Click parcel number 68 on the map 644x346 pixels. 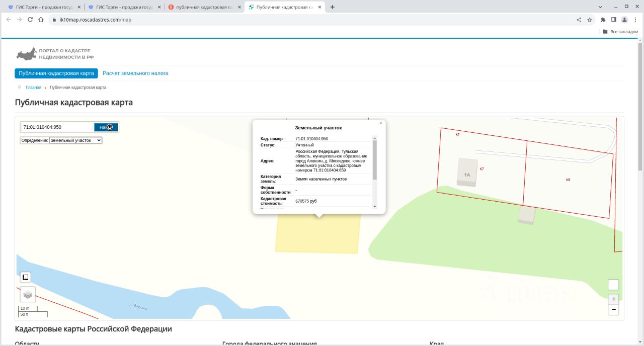point(568,180)
